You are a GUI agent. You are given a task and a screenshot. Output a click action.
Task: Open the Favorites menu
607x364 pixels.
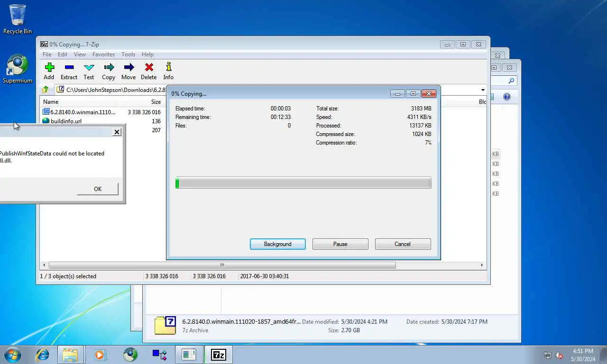[103, 55]
